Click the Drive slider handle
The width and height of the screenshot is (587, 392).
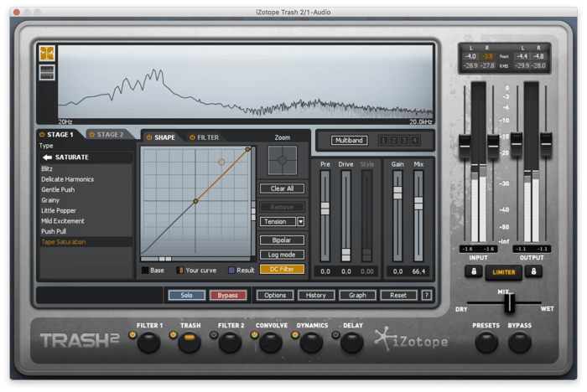[x=345, y=255]
